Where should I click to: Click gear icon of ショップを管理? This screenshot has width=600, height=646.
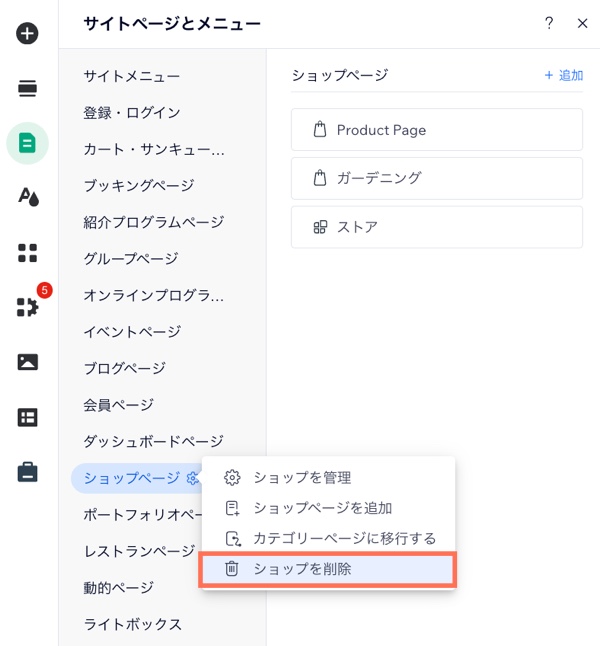coord(232,477)
